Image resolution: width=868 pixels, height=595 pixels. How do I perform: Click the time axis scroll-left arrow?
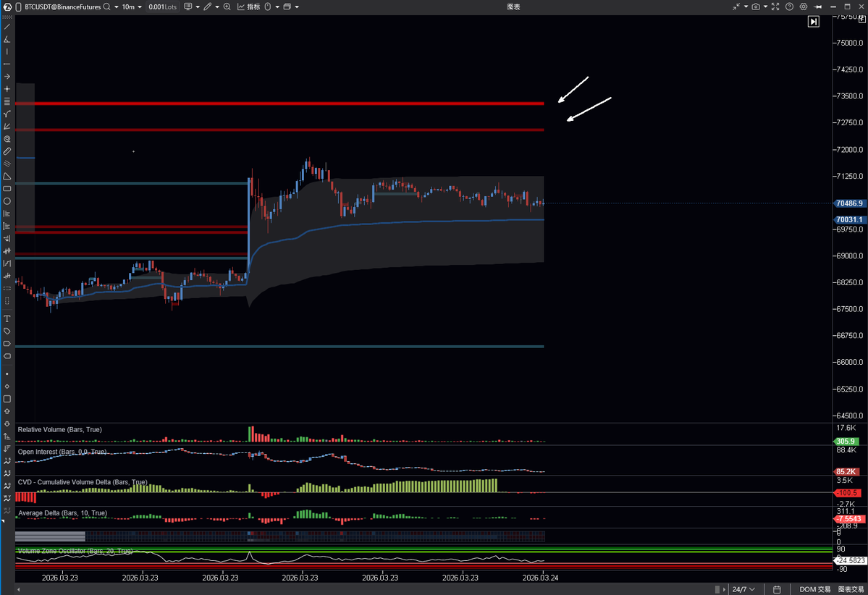[x=18, y=589]
